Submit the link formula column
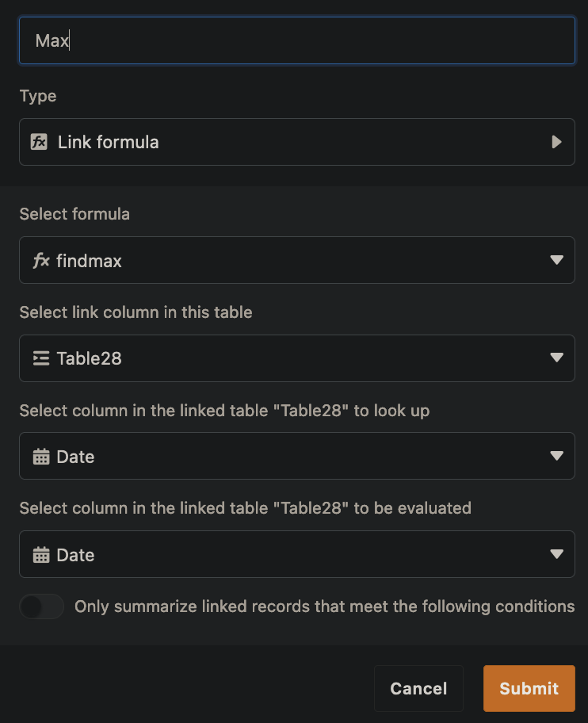Viewport: 588px width, 723px height. 529,689
